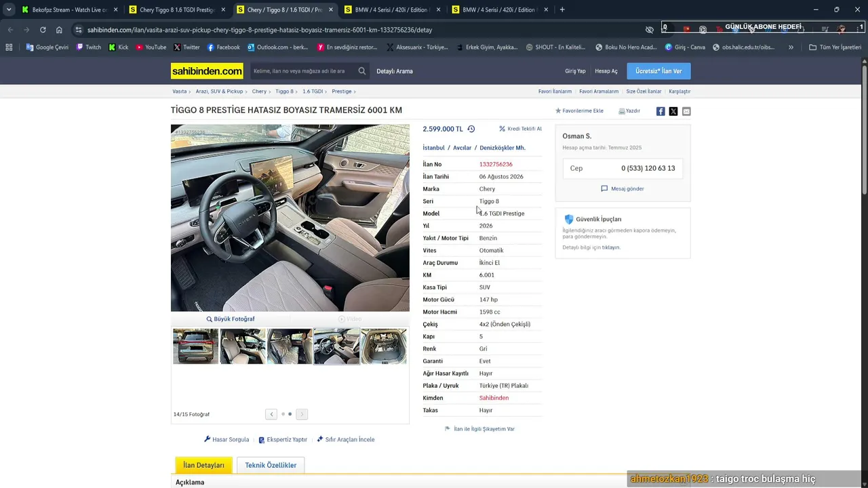
Task: Show more bookmarks overflow chevron
Action: [791, 47]
